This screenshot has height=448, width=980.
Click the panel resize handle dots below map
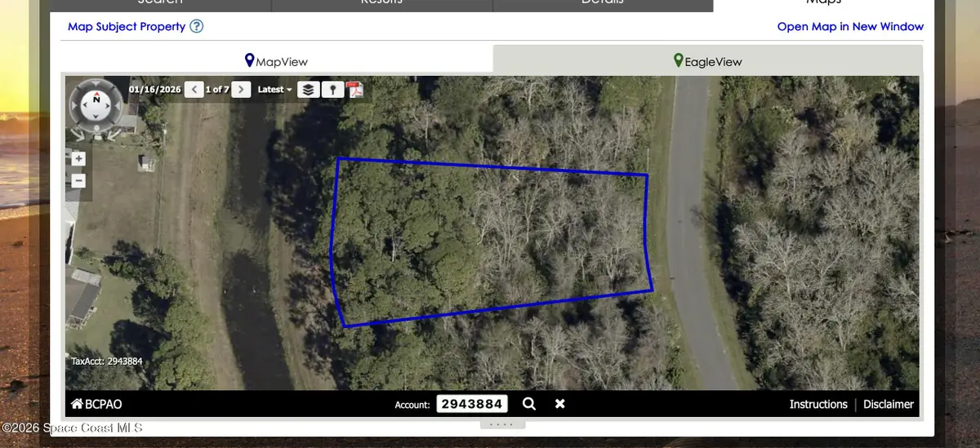[x=501, y=424]
